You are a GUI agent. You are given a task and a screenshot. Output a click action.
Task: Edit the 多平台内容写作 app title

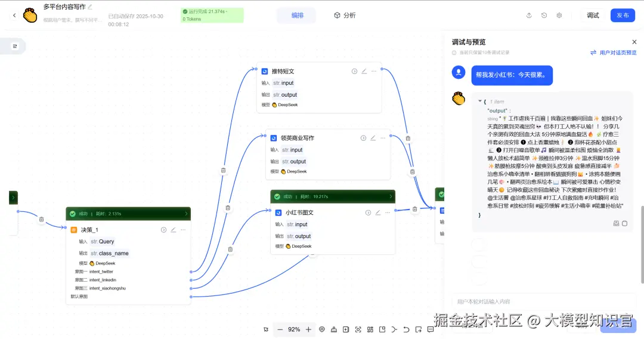click(x=90, y=7)
